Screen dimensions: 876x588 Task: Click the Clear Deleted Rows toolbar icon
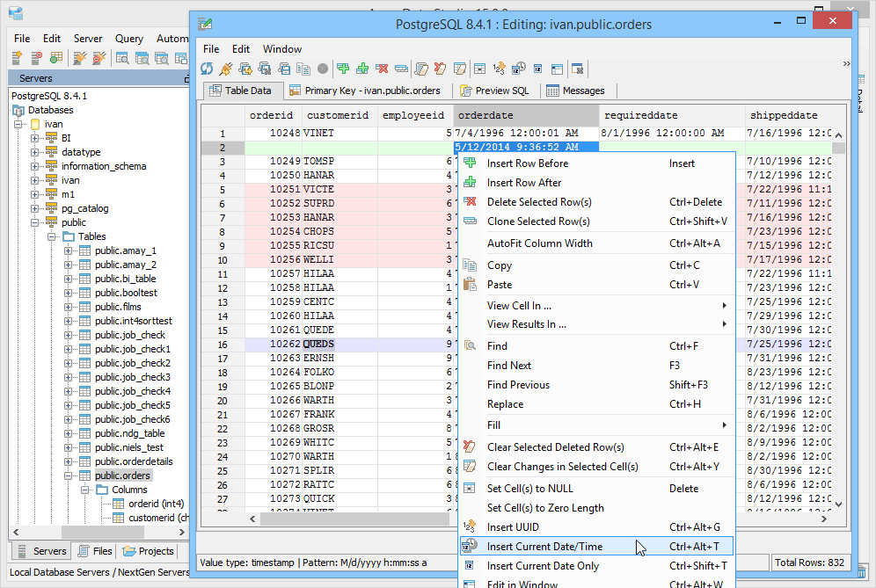tap(441, 69)
